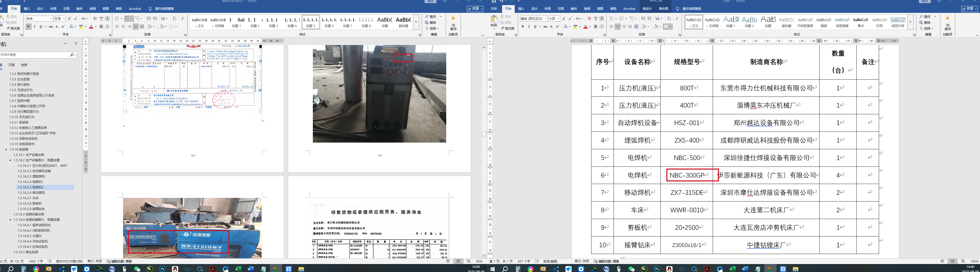Toggle show paragraph marks in right Word window
Image resolution: width=980 pixels, height=272 pixels.
pos(677,19)
